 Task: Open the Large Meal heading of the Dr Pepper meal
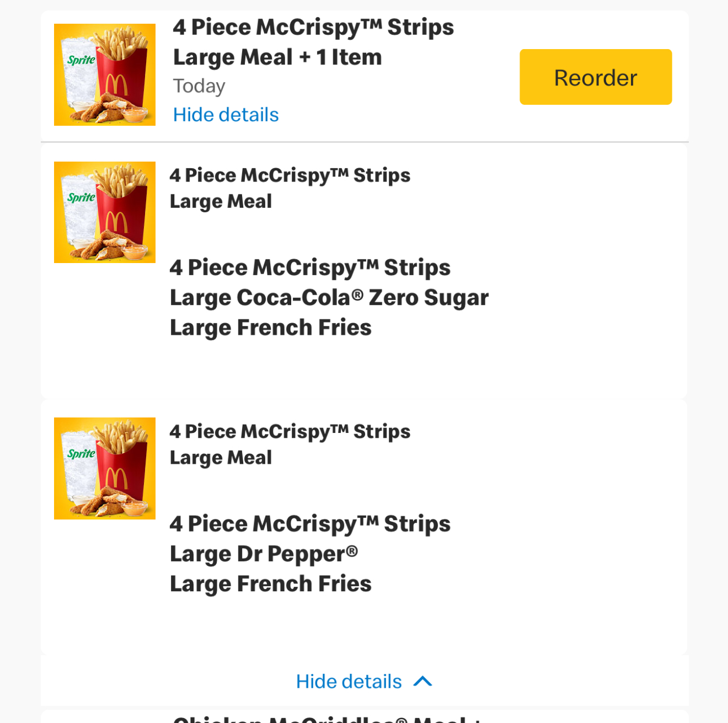tap(290, 444)
